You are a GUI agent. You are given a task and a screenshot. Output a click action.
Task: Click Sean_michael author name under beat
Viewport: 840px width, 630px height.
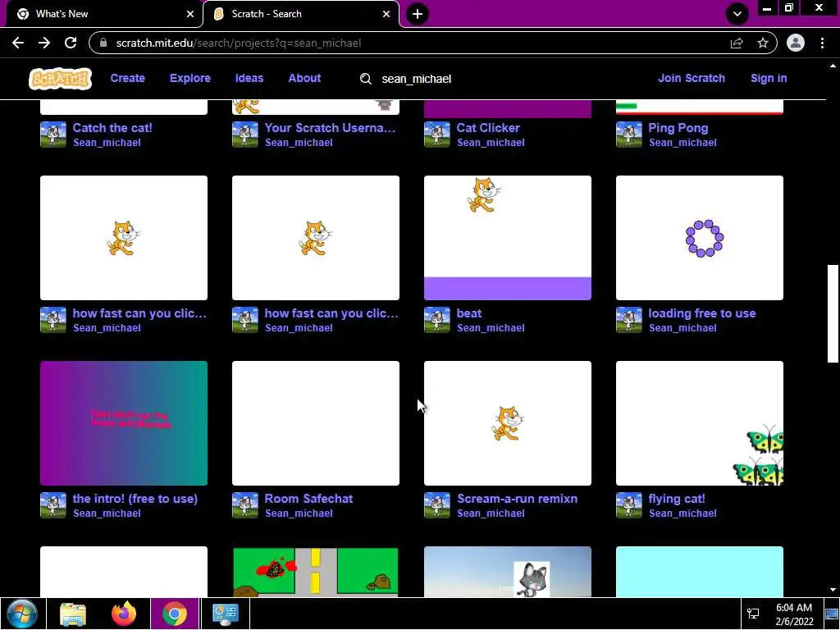pos(491,328)
